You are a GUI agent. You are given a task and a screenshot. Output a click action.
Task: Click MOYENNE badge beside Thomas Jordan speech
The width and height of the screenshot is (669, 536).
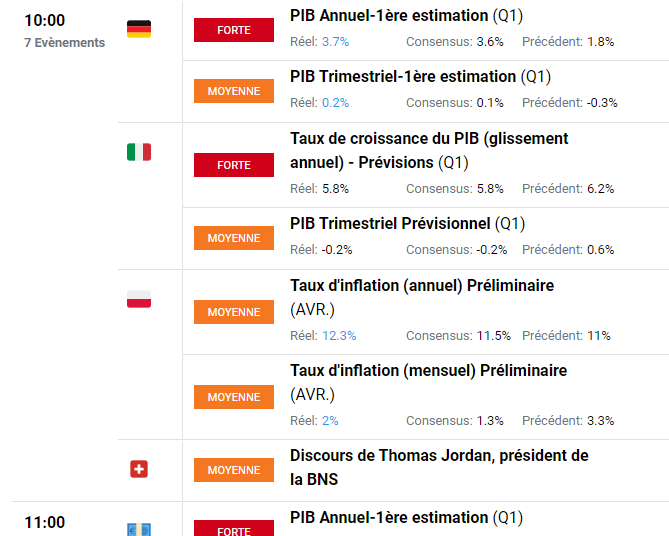(x=234, y=470)
